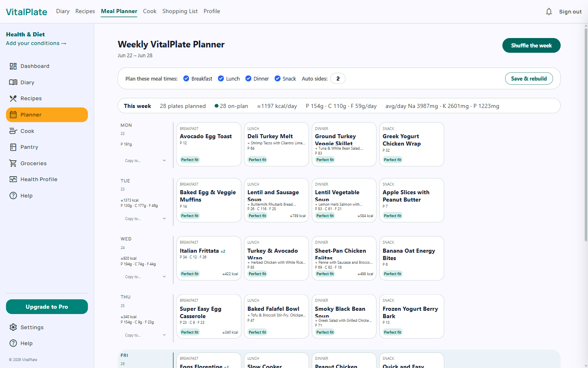Viewport: 588px width, 368px height.
Task: Open the Smoky Black Bean Soup card
Action: [x=344, y=316]
